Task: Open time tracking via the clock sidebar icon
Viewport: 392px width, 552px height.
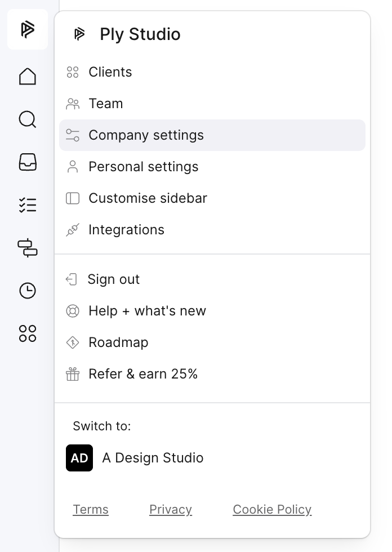Action: pyautogui.click(x=28, y=291)
